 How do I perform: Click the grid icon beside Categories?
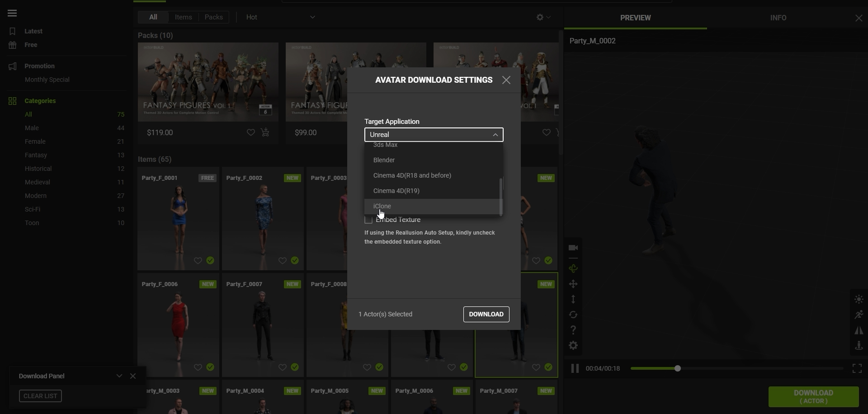click(13, 101)
